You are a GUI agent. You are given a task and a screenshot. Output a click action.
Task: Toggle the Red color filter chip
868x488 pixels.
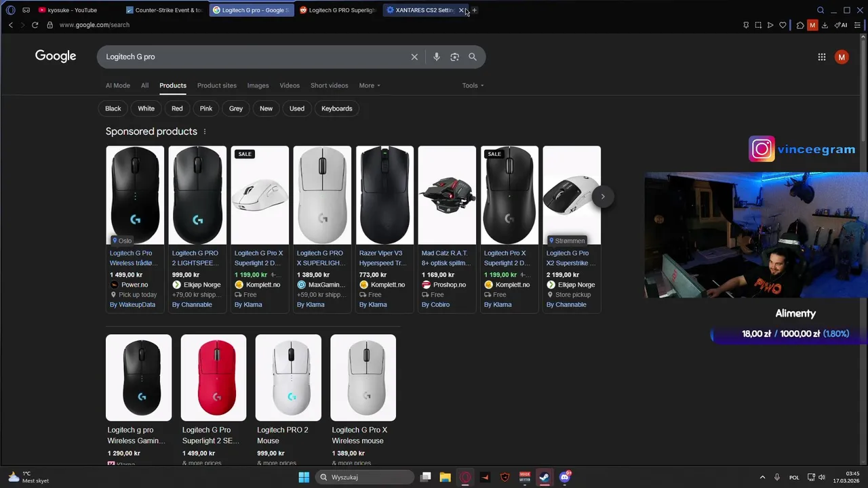[177, 108]
